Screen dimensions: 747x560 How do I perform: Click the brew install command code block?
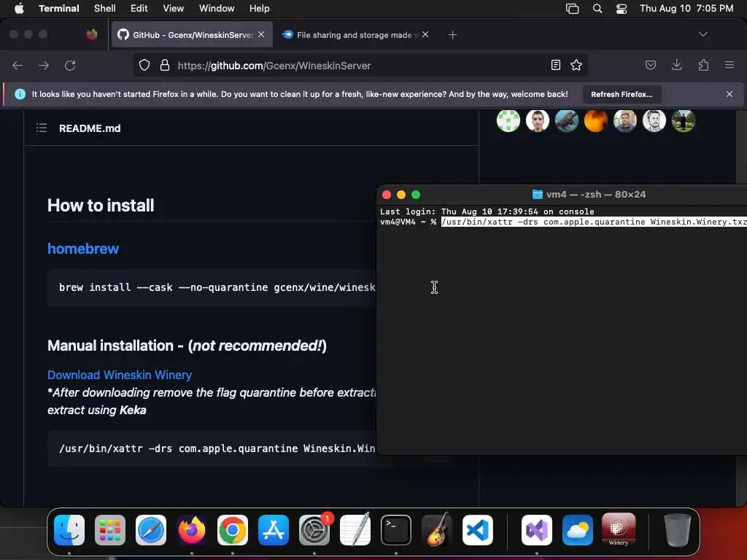pyautogui.click(x=212, y=287)
